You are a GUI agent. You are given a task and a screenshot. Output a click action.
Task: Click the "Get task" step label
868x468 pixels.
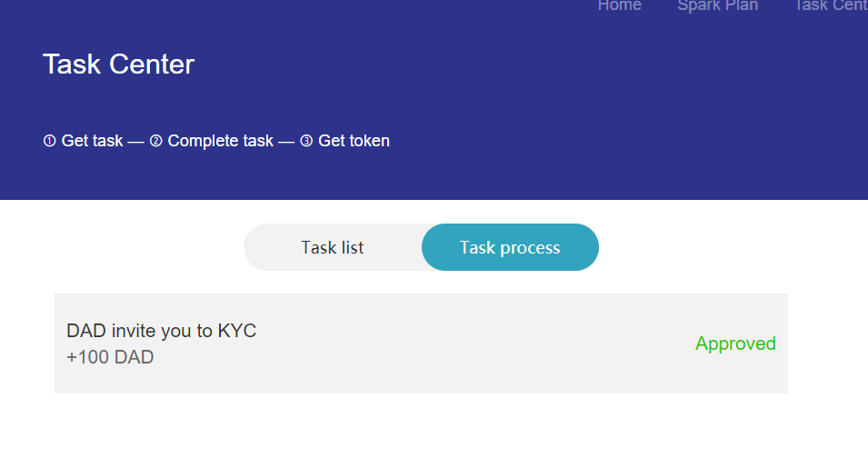tap(92, 141)
